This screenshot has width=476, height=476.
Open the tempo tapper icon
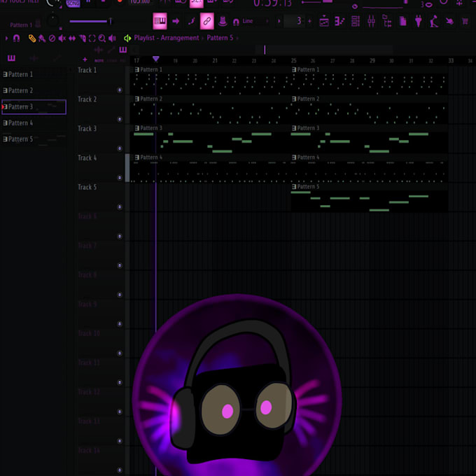434,21
